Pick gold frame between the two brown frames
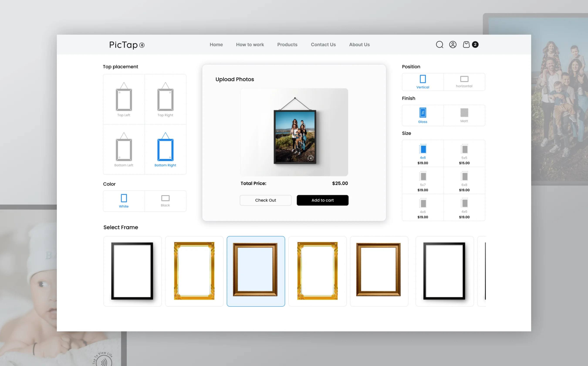This screenshot has height=366, width=588. [318, 271]
